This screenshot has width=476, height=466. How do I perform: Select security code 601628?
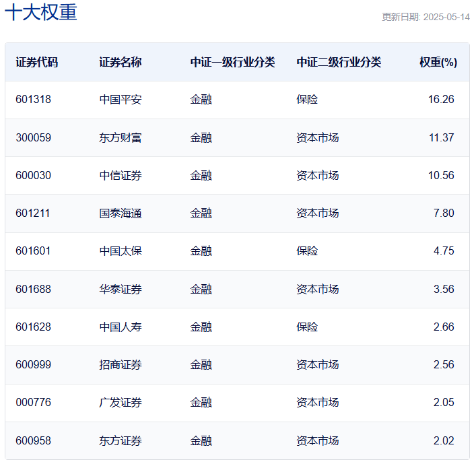34,327
